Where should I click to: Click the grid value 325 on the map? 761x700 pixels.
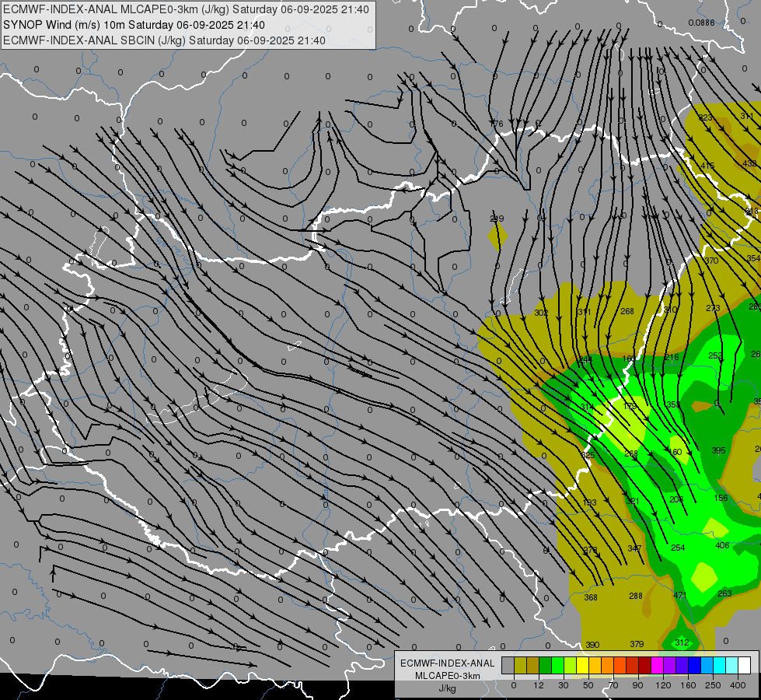point(588,455)
